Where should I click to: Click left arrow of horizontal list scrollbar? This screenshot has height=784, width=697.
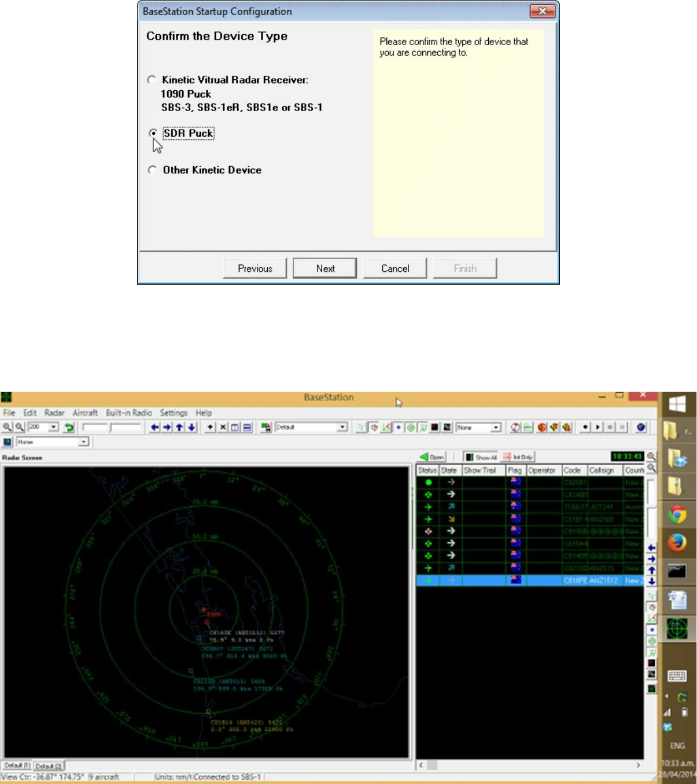[x=421, y=765]
